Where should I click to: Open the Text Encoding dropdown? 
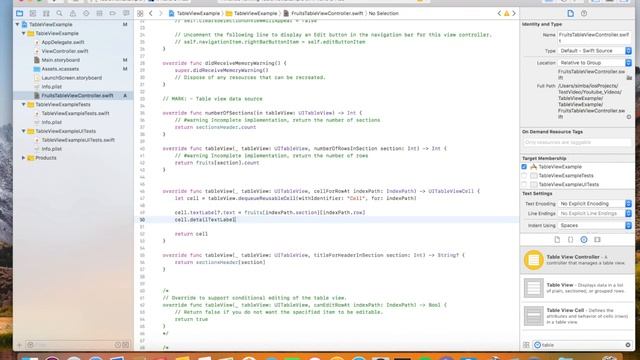click(x=595, y=203)
